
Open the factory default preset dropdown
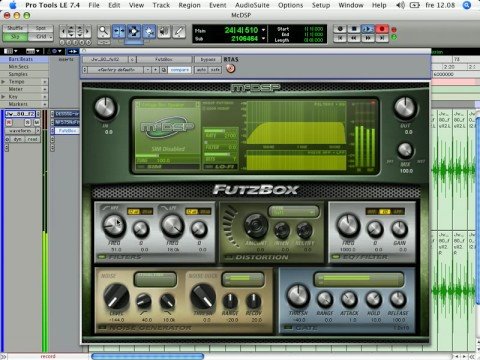tap(116, 70)
